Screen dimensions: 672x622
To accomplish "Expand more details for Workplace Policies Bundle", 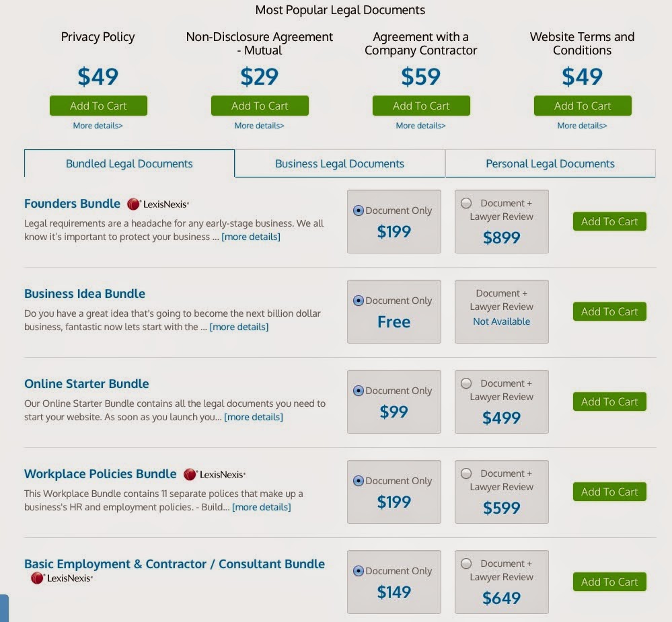I will [262, 507].
